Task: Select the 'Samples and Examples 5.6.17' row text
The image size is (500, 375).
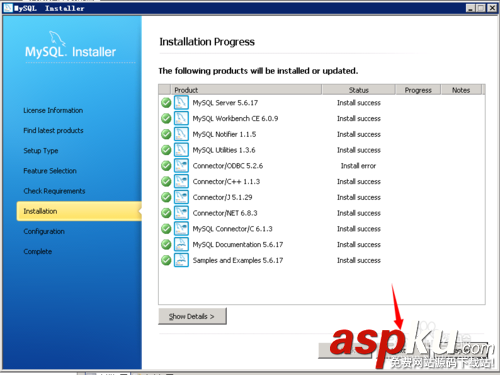Action: tap(238, 260)
